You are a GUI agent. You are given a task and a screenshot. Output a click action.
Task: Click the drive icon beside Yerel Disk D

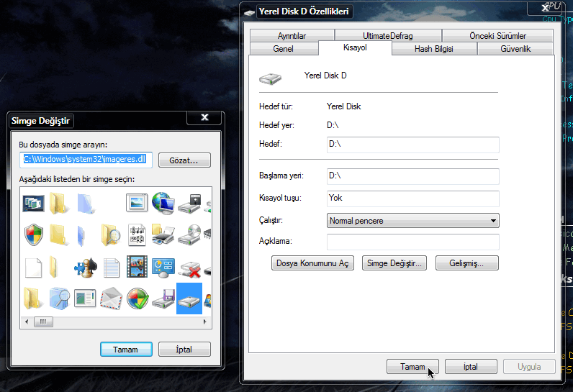[x=271, y=78]
